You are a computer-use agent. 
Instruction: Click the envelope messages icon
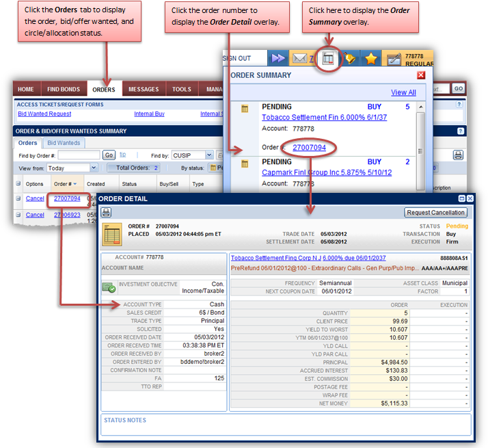pos(299,60)
